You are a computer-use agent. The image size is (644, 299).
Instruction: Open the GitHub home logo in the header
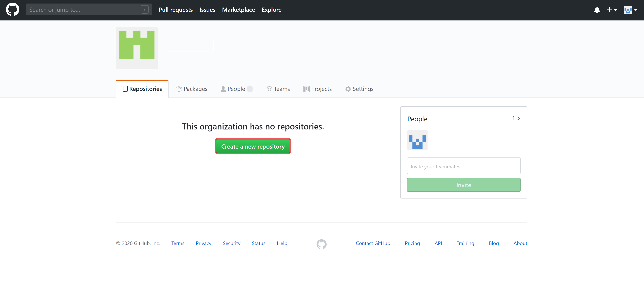pos(12,10)
